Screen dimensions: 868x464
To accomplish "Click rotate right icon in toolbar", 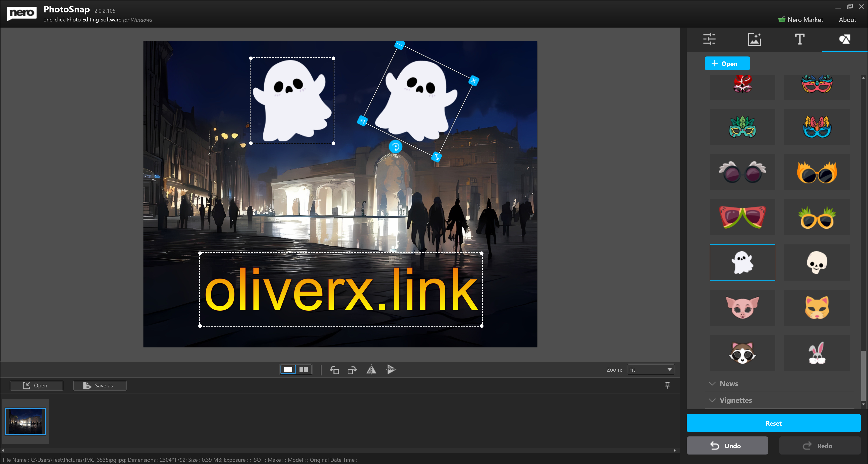I will point(352,370).
